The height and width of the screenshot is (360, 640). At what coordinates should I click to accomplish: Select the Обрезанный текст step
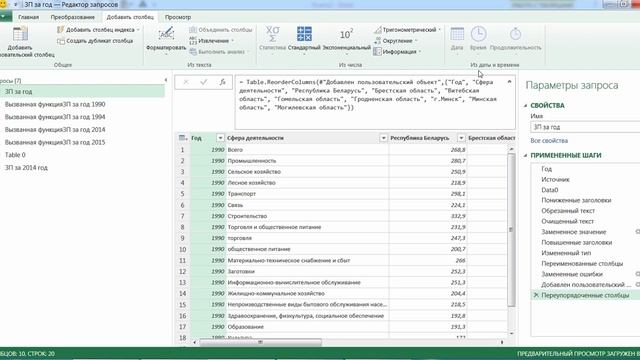coord(568,211)
